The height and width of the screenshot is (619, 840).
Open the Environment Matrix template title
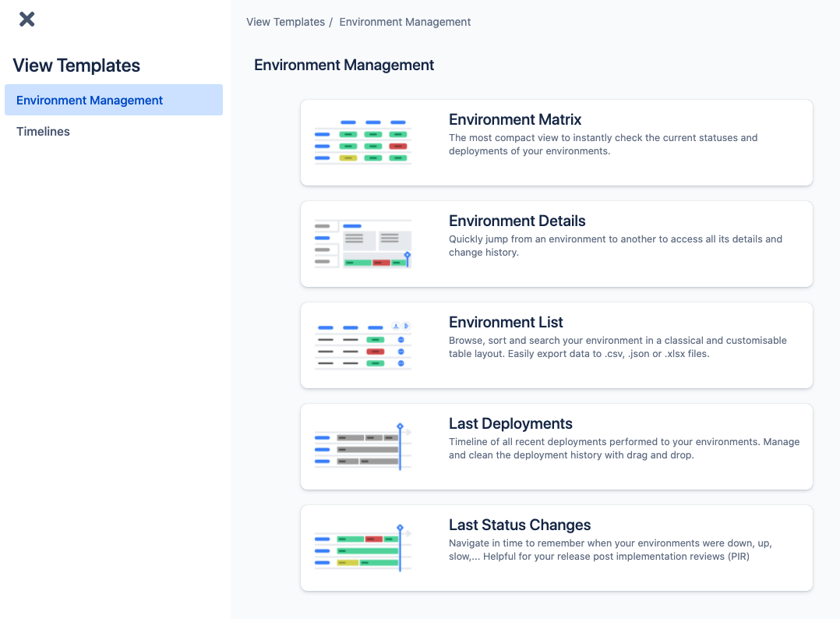coord(515,120)
